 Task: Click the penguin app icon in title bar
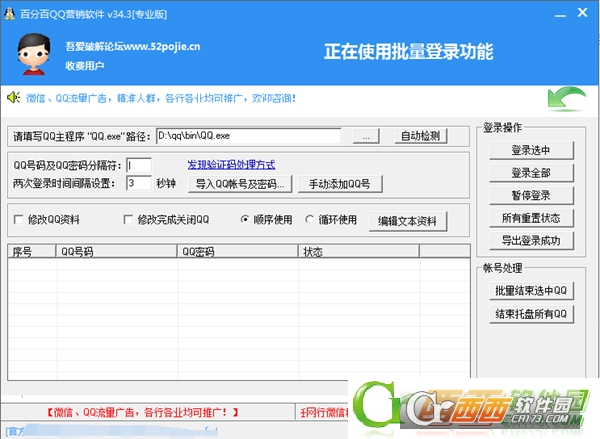pyautogui.click(x=9, y=14)
